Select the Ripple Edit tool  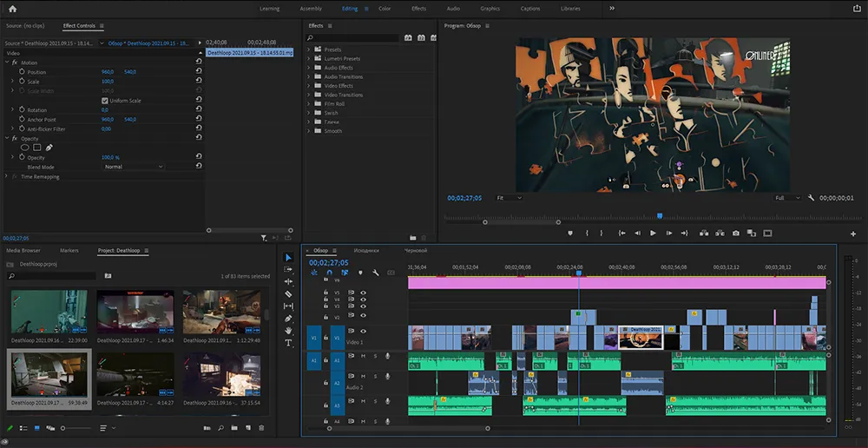point(288,282)
